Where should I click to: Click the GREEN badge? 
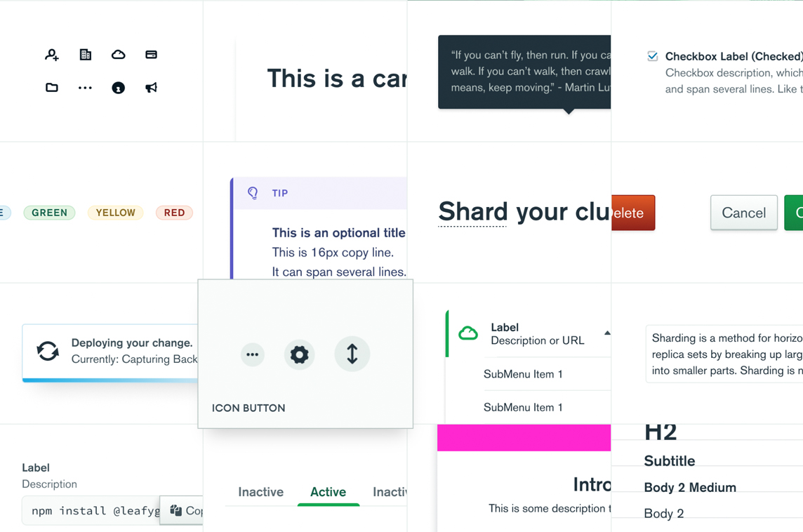pos(50,213)
